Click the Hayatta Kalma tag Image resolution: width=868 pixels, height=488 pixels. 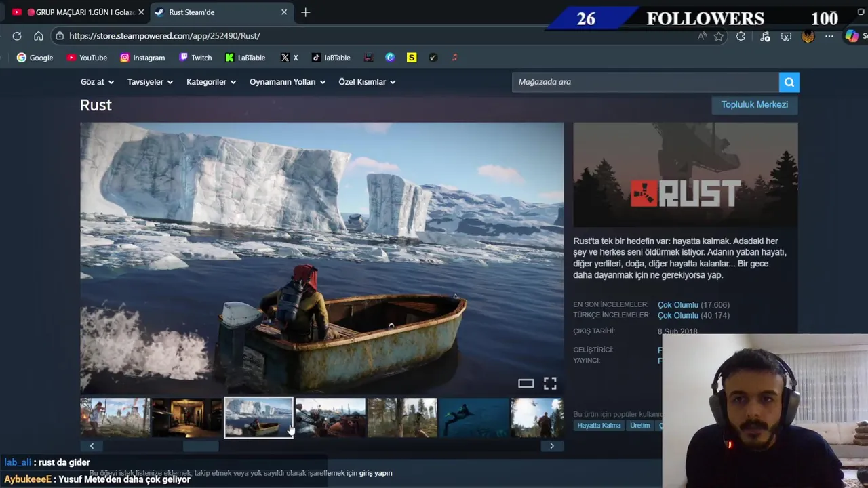599,426
